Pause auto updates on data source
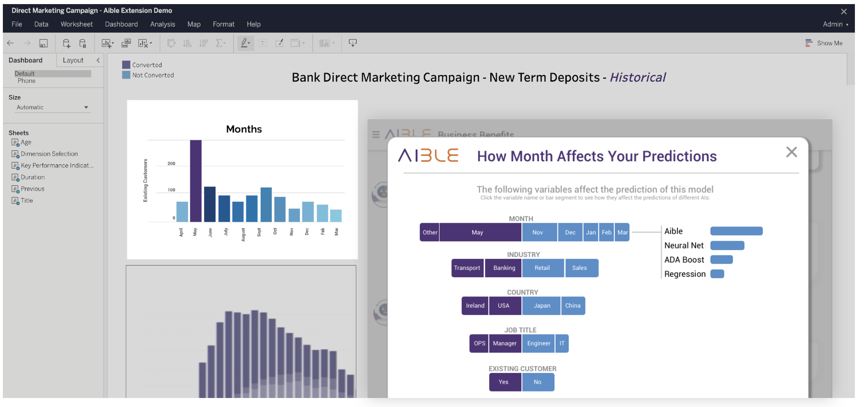This screenshot has height=407, width=868. [83, 43]
